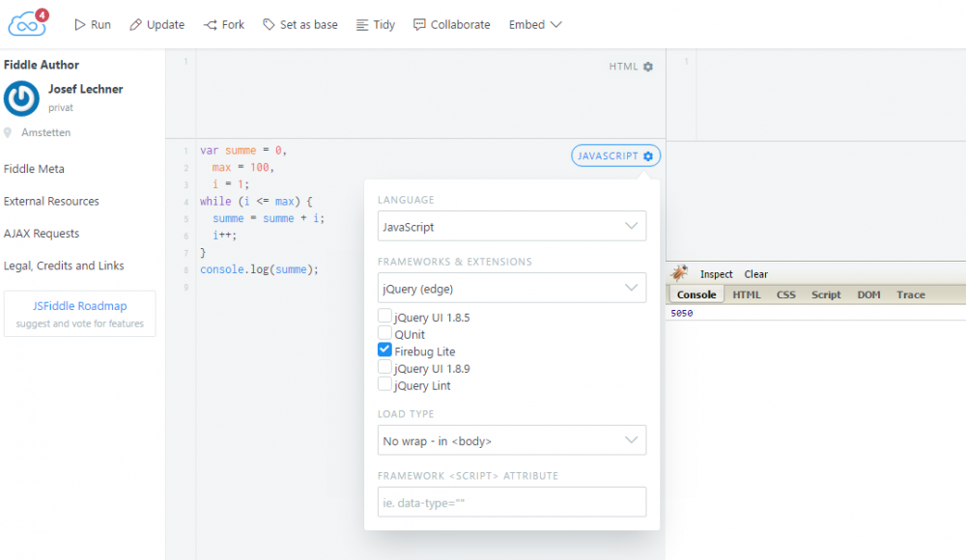This screenshot has width=966, height=560.
Task: Click the Firebug bug icon
Action: [680, 273]
